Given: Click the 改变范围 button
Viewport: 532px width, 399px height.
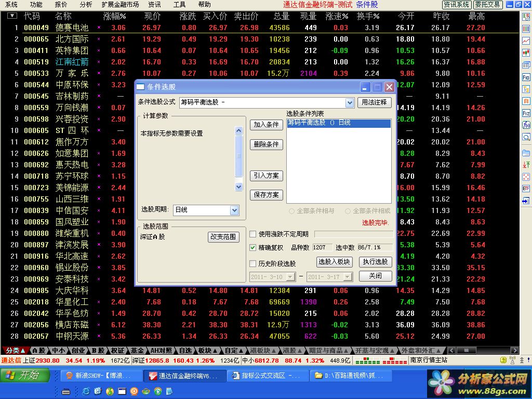Looking at the screenshot, I should click(223, 237).
